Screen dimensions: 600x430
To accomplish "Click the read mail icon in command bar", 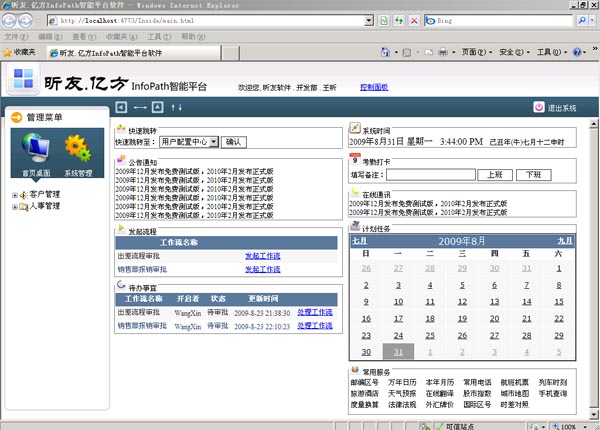I will coord(429,52).
